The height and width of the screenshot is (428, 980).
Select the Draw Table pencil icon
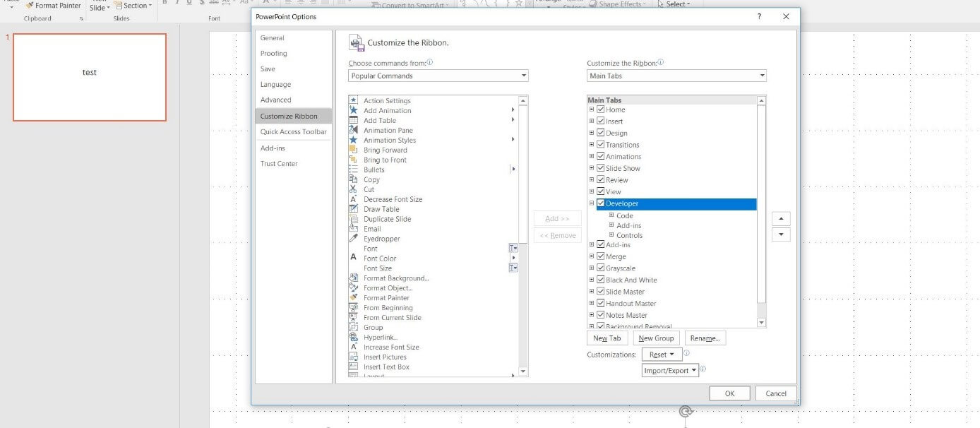(354, 209)
